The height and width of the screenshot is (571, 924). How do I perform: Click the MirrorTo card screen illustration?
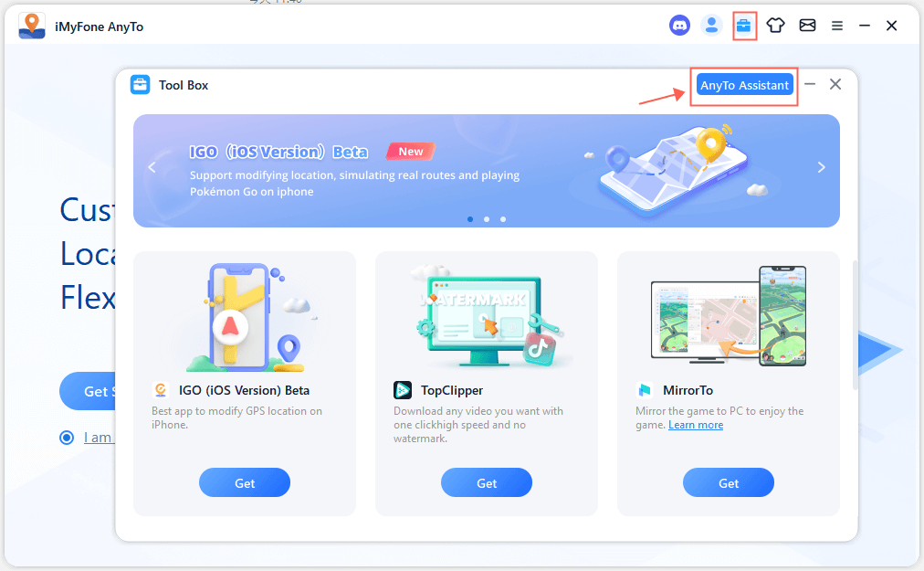point(729,316)
